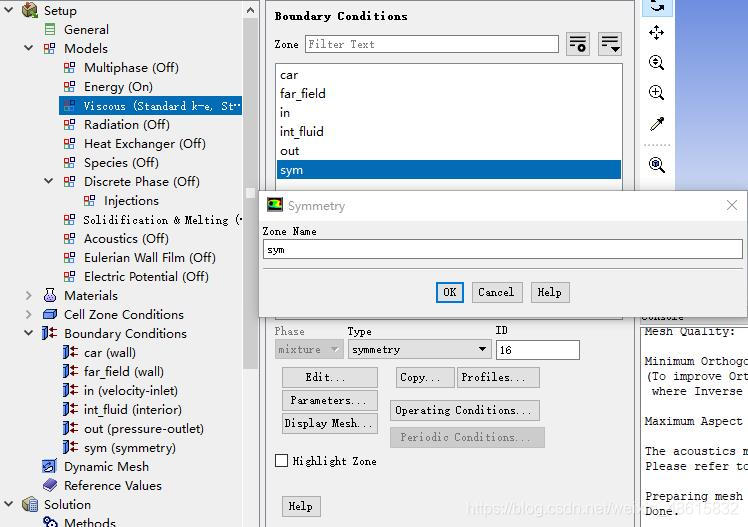Click Help in Boundary Conditions panel

[x=301, y=506]
